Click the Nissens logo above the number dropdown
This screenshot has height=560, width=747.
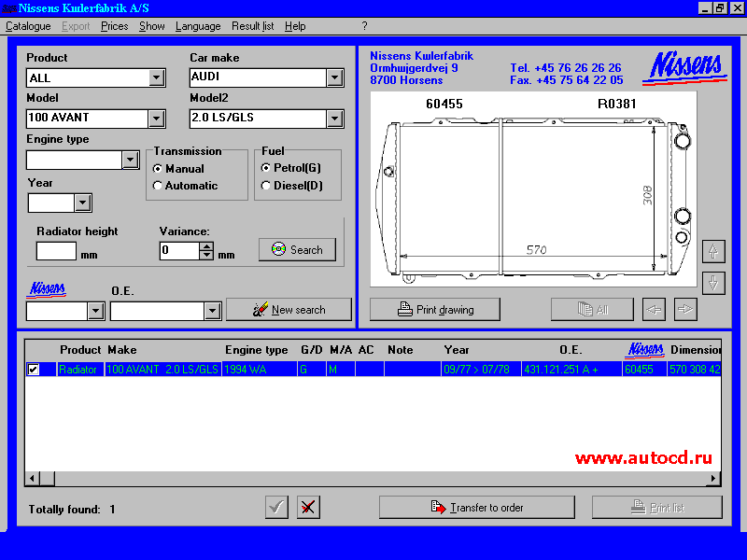(x=47, y=289)
